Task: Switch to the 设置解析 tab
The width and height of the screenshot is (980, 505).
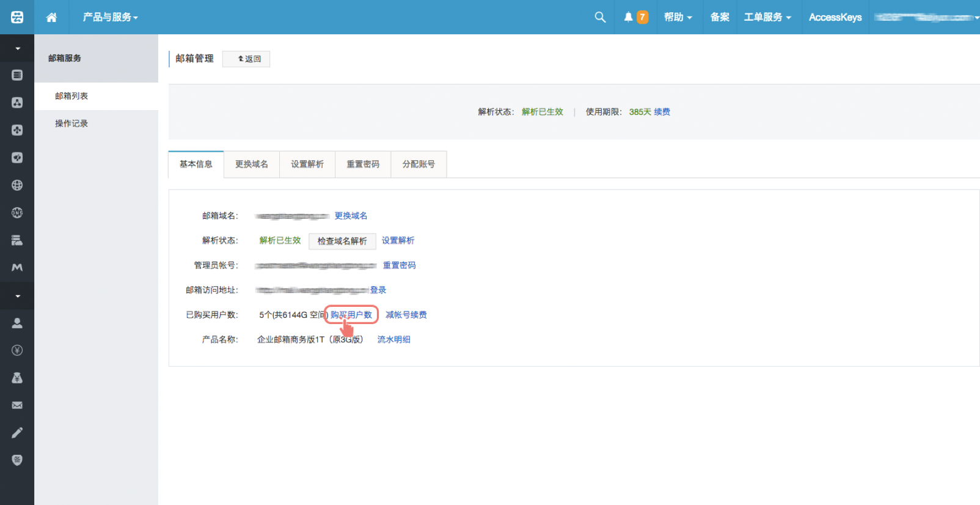Action: coord(307,164)
